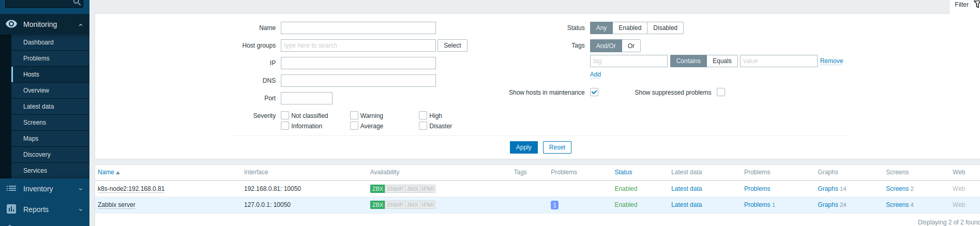Click the Filter funnel icon
This screenshot has width=980, height=226.
(x=976, y=5)
